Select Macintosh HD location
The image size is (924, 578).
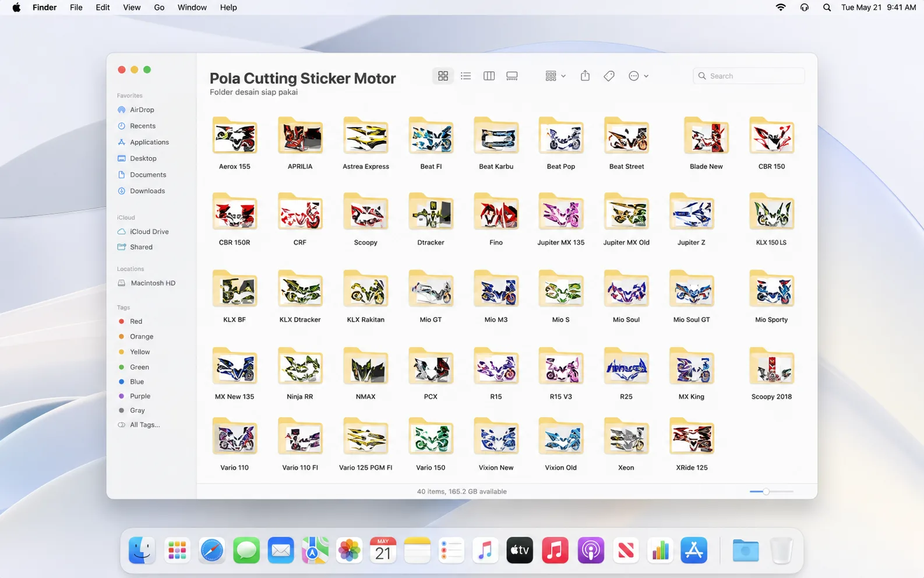point(153,283)
